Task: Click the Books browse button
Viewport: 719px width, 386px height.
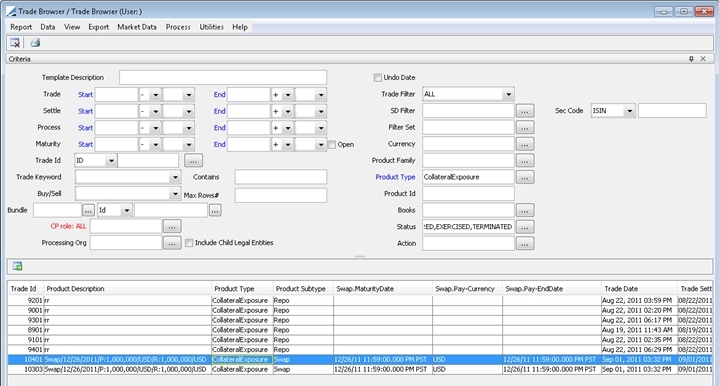Action: (525, 210)
